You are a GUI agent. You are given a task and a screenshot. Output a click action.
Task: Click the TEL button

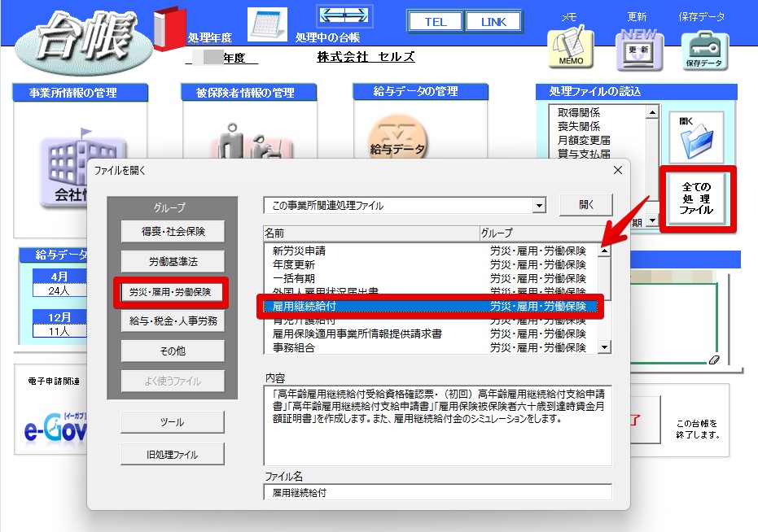[435, 22]
